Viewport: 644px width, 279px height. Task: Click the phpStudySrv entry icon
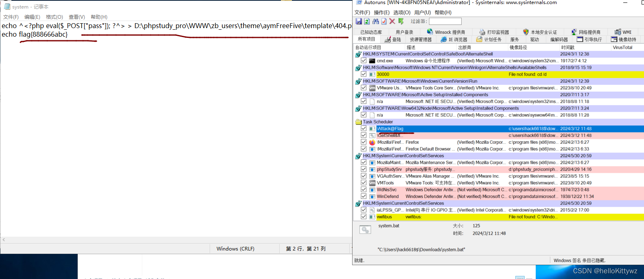pos(372,169)
